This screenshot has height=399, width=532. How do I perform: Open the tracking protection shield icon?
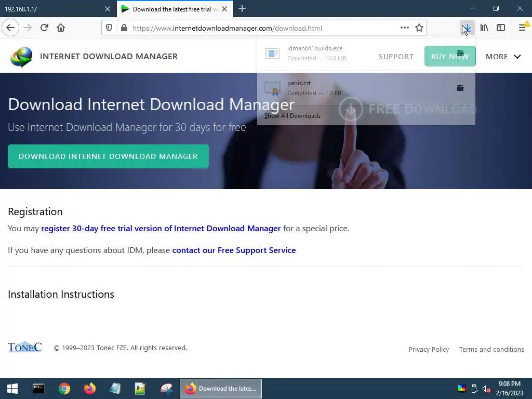pyautogui.click(x=109, y=28)
